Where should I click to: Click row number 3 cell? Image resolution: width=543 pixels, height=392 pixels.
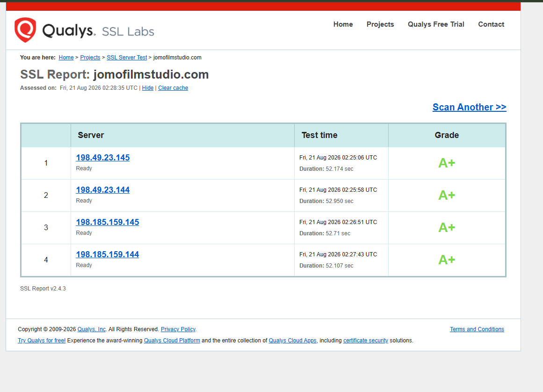46,227
